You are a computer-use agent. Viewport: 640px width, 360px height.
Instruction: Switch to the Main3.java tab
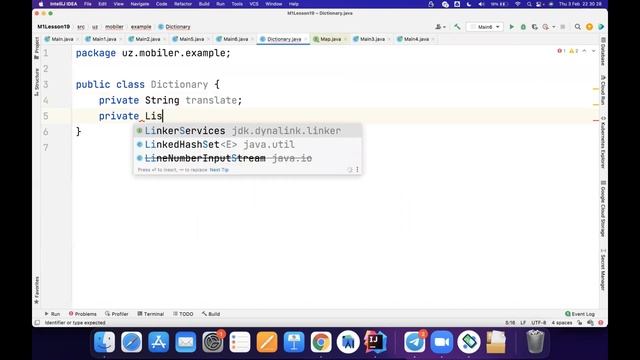pyautogui.click(x=372, y=39)
